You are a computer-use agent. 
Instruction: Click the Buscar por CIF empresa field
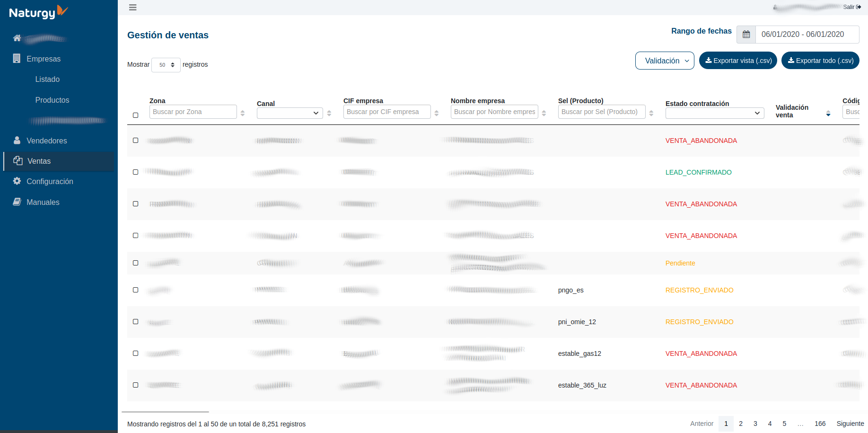point(387,112)
